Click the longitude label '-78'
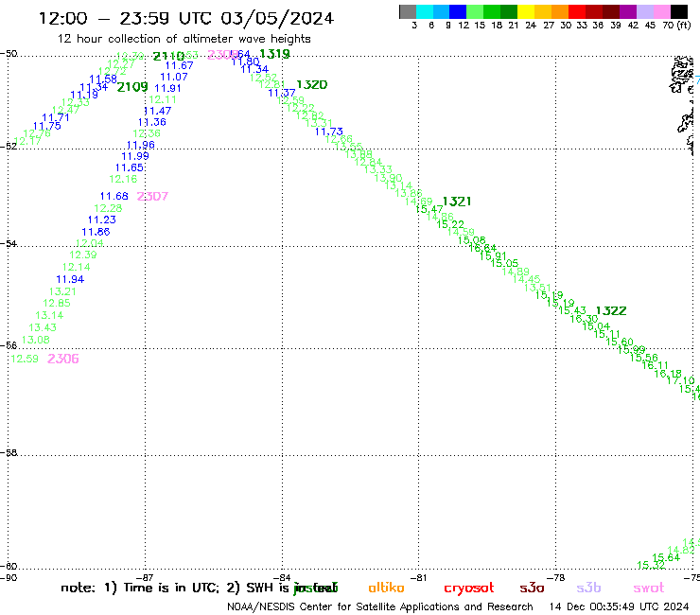The image size is (700, 615). tap(557, 577)
